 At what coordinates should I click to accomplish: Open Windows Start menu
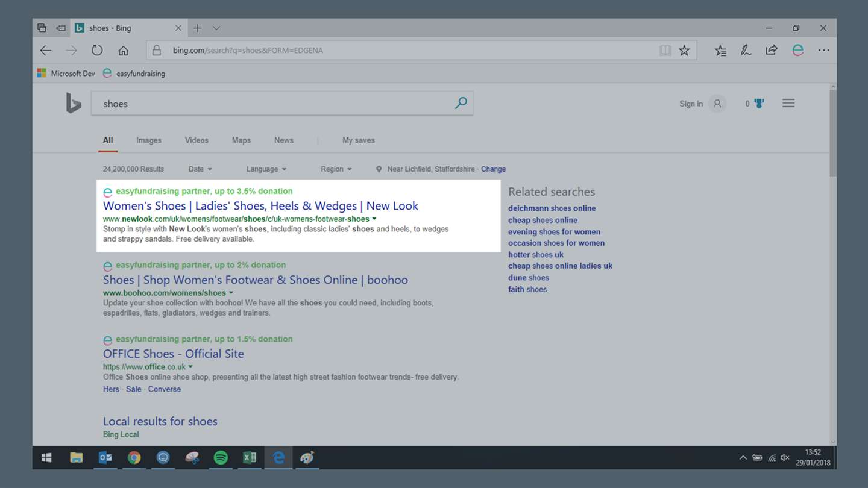(46, 458)
